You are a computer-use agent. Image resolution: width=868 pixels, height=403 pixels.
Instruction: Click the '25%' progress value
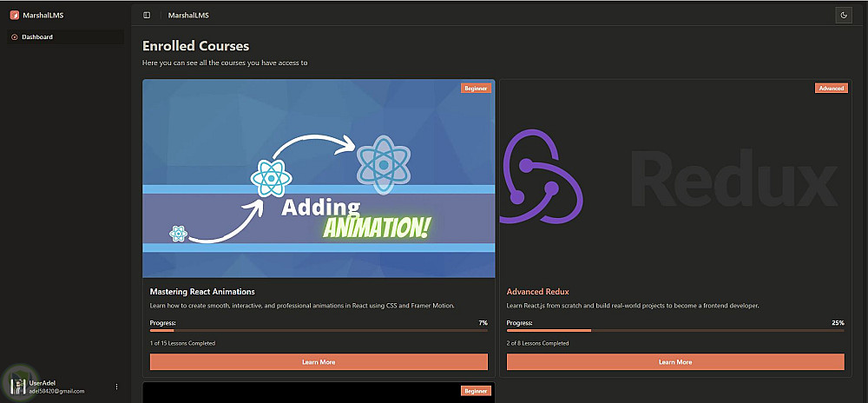click(838, 323)
